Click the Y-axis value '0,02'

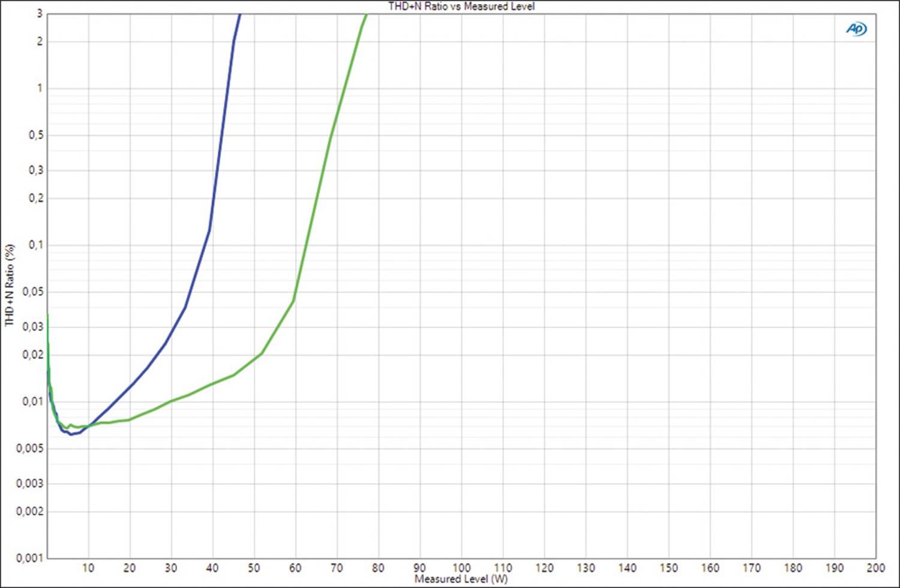[x=34, y=355]
